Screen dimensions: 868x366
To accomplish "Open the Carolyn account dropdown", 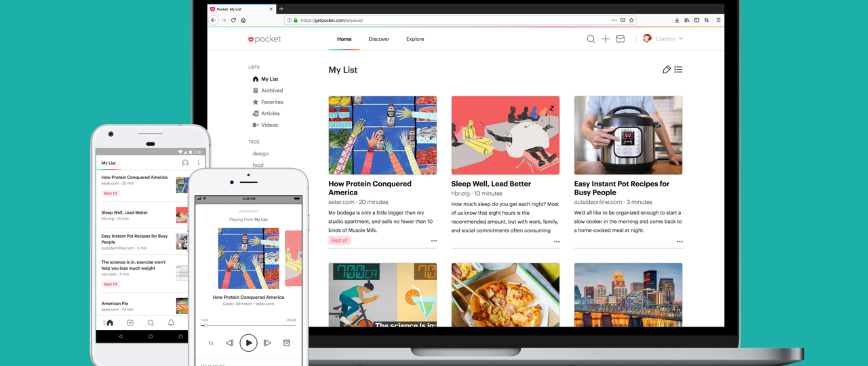I will pos(663,39).
